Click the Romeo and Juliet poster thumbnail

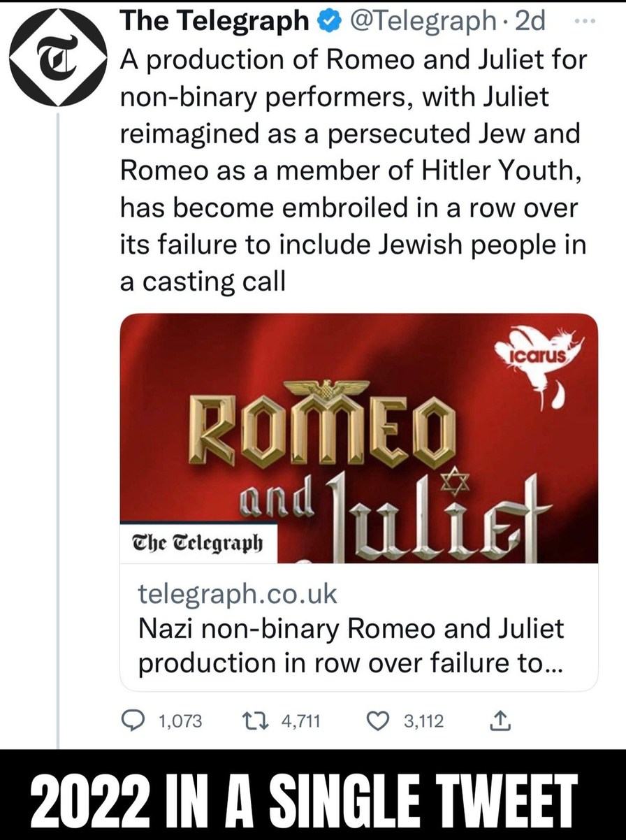pyautogui.click(x=359, y=438)
